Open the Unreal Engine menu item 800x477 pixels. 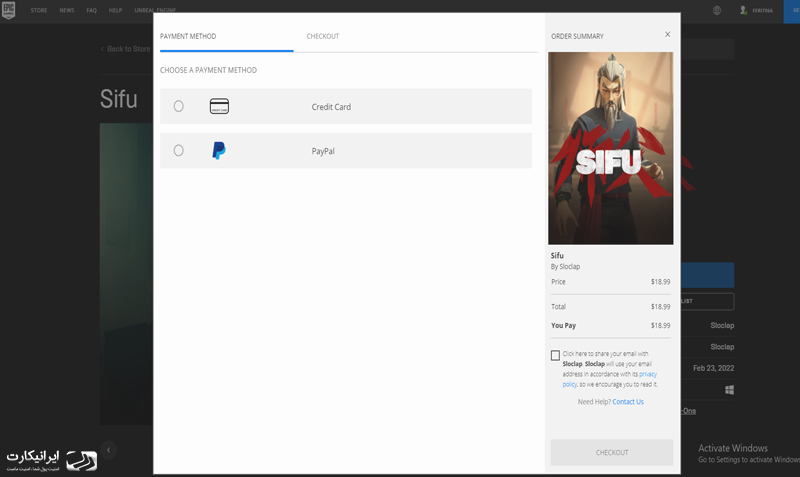155,10
